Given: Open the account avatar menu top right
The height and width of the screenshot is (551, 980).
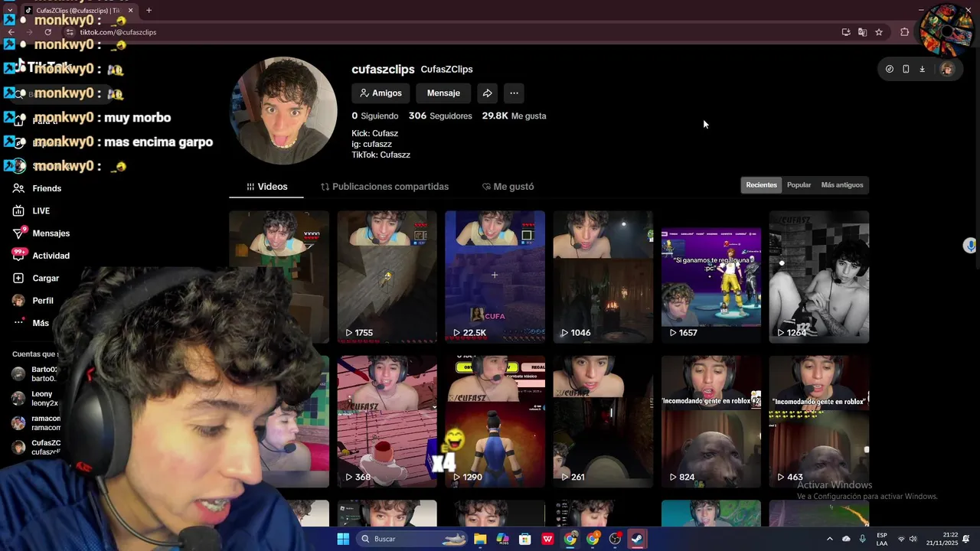Looking at the screenshot, I should [947, 69].
